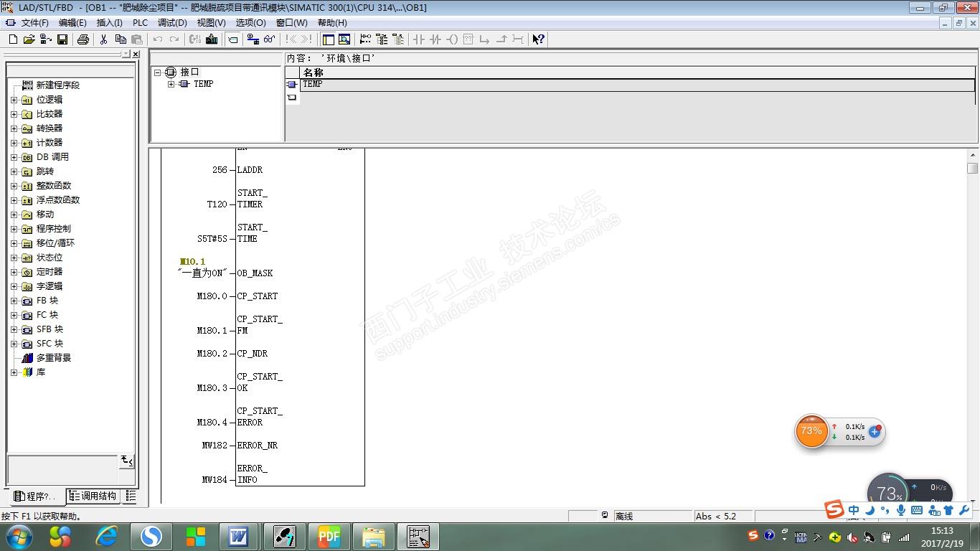Undo the last action via toolbar arrow
Screen dimensions: 980x551
click(x=158, y=39)
